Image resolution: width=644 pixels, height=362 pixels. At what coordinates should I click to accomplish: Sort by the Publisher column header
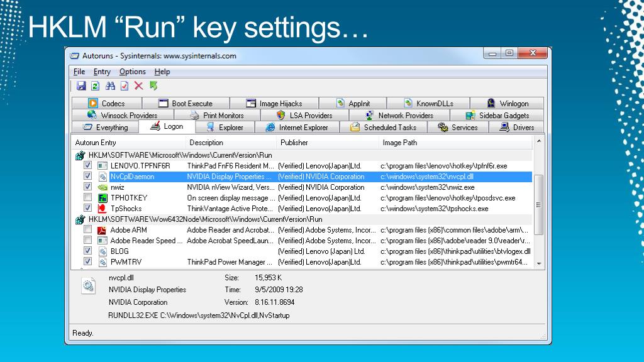click(327, 143)
